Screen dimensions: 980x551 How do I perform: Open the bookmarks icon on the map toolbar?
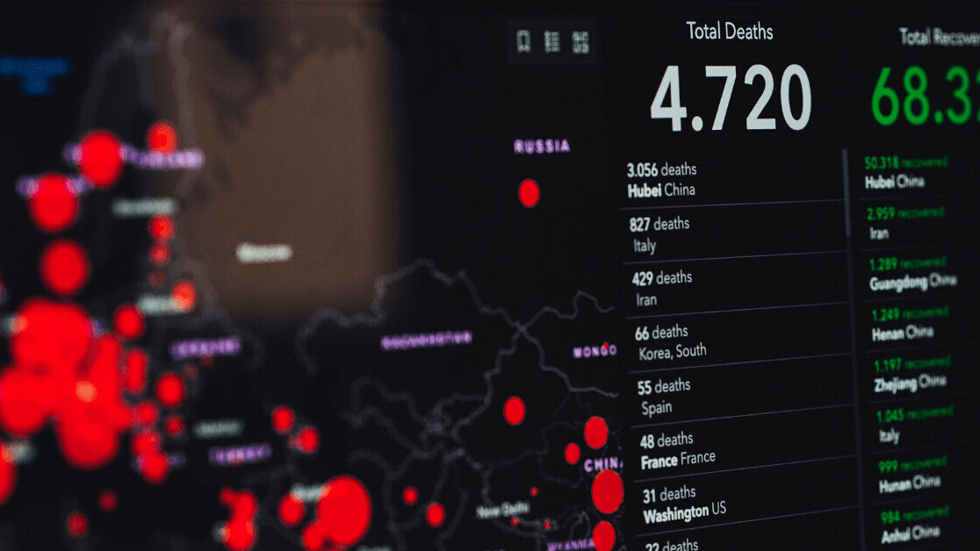tap(523, 41)
